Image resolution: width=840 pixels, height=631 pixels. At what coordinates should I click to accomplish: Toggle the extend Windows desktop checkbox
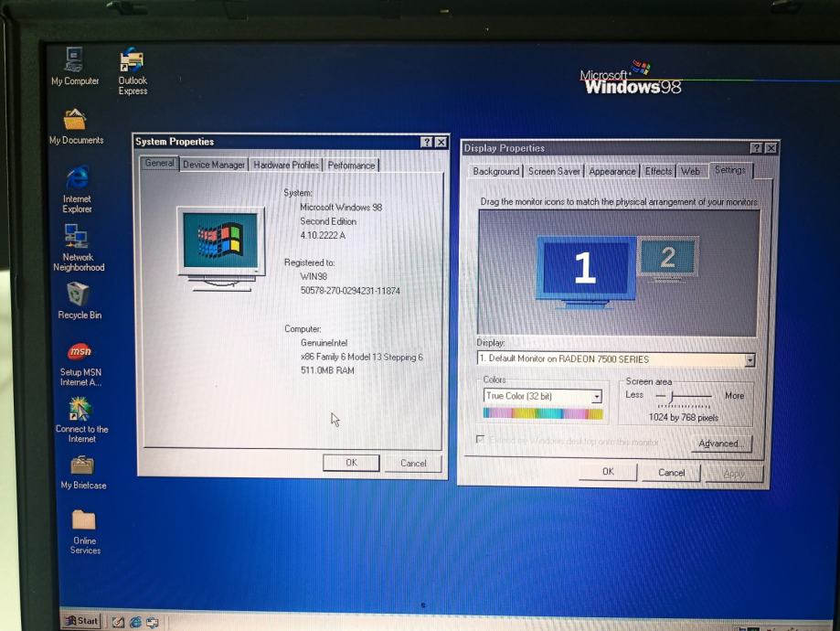(481, 441)
